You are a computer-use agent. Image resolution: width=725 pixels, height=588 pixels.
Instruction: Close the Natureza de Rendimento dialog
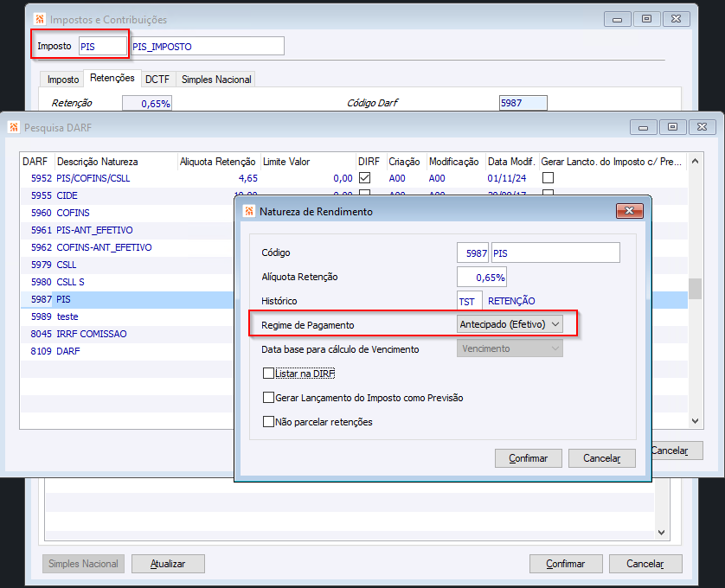tap(629, 211)
